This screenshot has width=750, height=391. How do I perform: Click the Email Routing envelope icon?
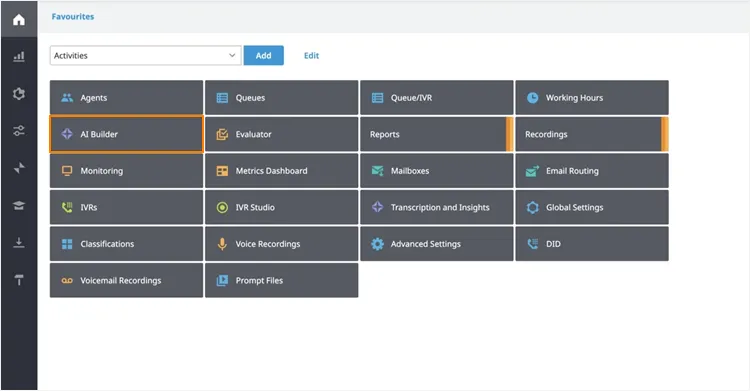[532, 171]
